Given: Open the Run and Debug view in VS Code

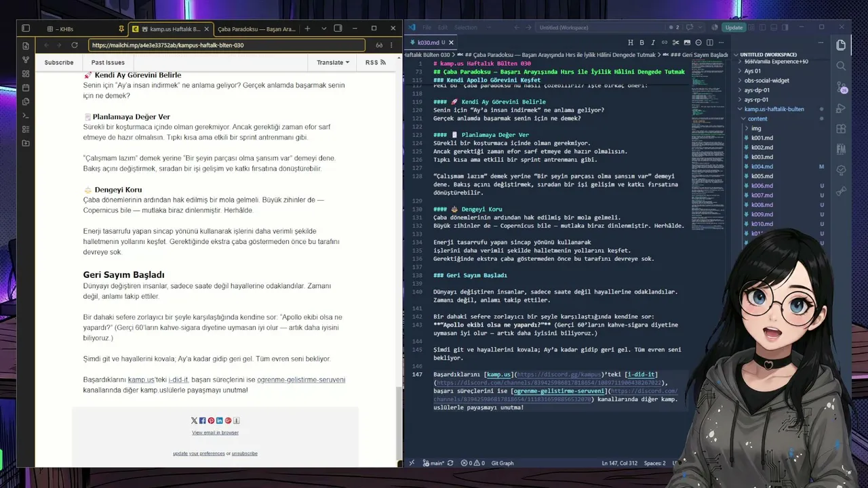Looking at the screenshot, I should point(841,108).
